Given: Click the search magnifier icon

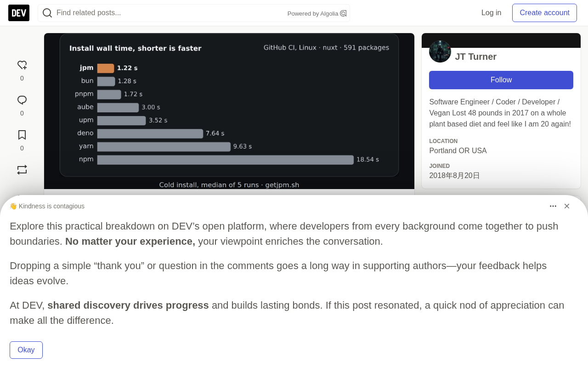Looking at the screenshot, I should [47, 13].
